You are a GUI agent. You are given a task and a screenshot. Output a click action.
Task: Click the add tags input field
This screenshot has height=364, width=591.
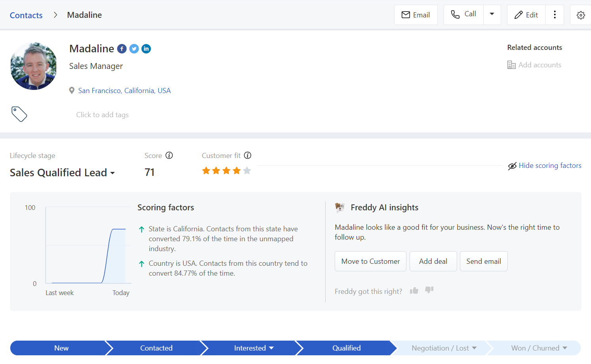(102, 115)
